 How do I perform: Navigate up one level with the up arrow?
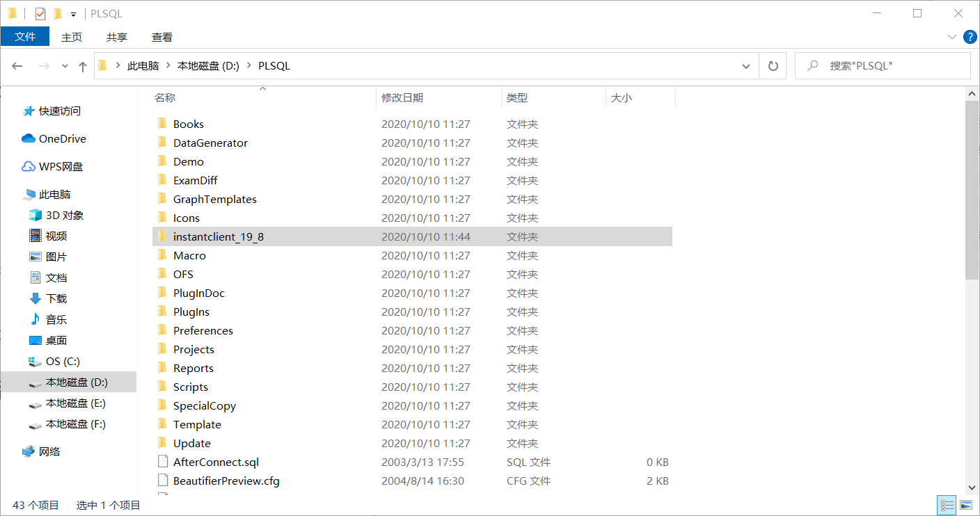tap(82, 65)
